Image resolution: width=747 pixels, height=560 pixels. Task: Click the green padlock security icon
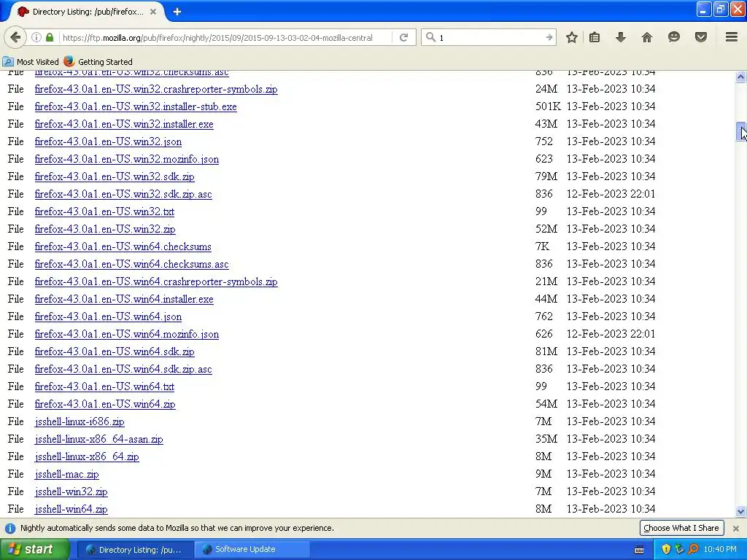pos(50,37)
